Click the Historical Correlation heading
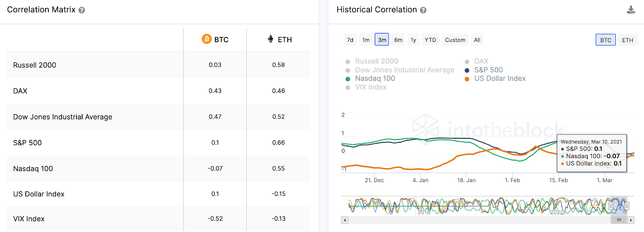The width and height of the screenshot is (644, 232). point(377,10)
